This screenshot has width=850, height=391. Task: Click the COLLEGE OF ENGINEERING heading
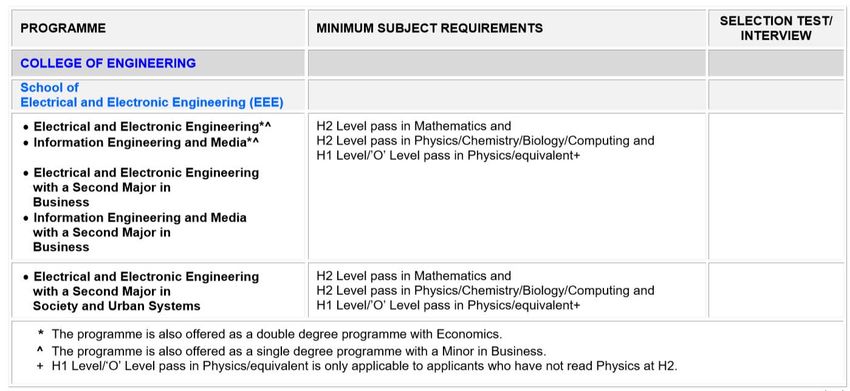108,63
